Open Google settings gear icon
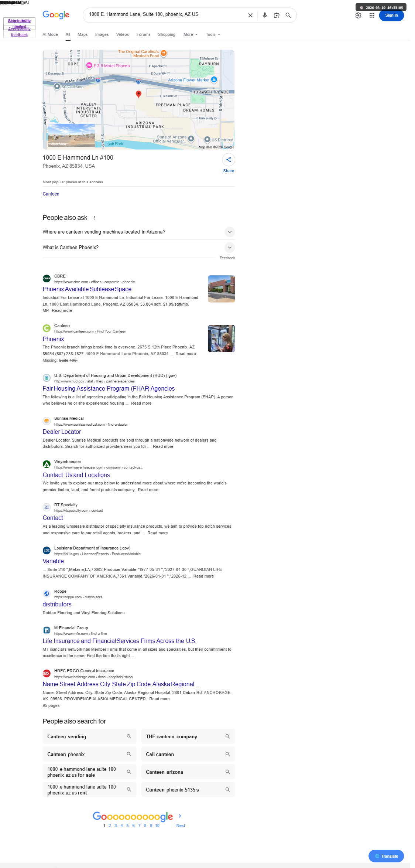The width and height of the screenshot is (415, 868). 358,15
